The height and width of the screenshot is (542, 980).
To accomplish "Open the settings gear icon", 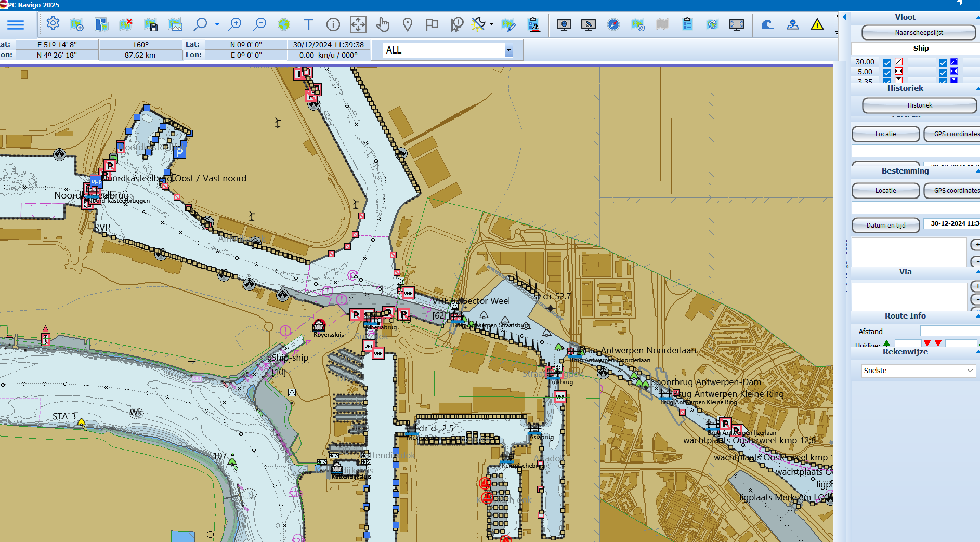I will coord(53,23).
